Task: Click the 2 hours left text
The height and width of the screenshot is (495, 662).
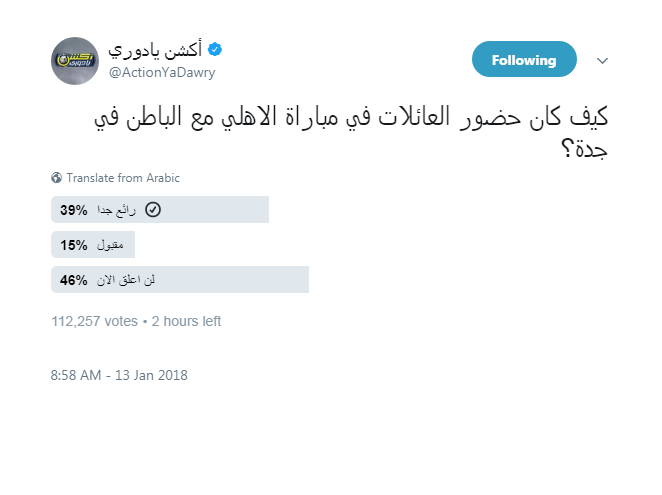Action: (x=186, y=321)
